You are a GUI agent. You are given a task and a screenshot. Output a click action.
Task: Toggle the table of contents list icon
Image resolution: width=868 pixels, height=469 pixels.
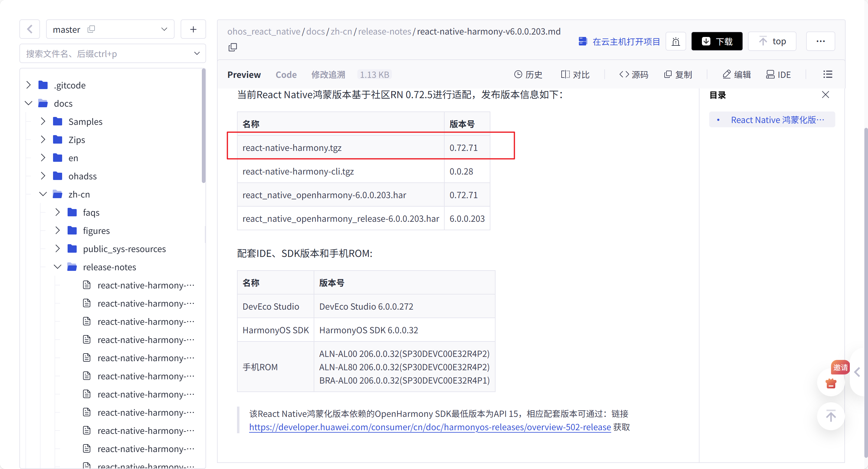coord(828,75)
